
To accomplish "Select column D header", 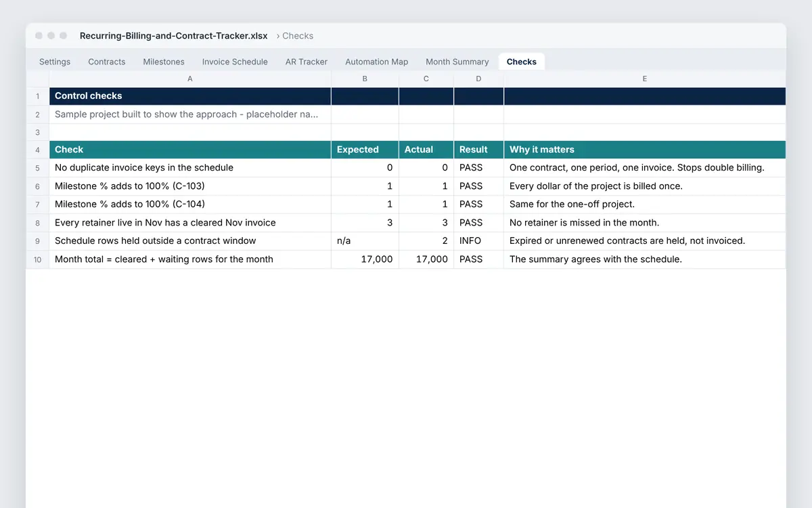I will coord(479,79).
